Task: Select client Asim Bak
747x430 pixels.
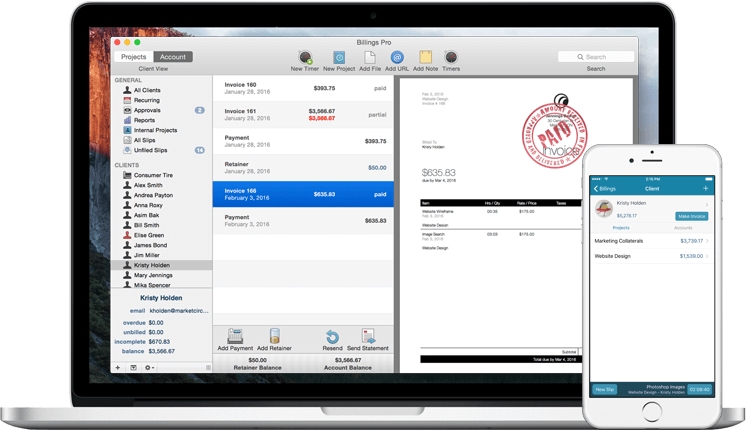Action: [x=146, y=215]
